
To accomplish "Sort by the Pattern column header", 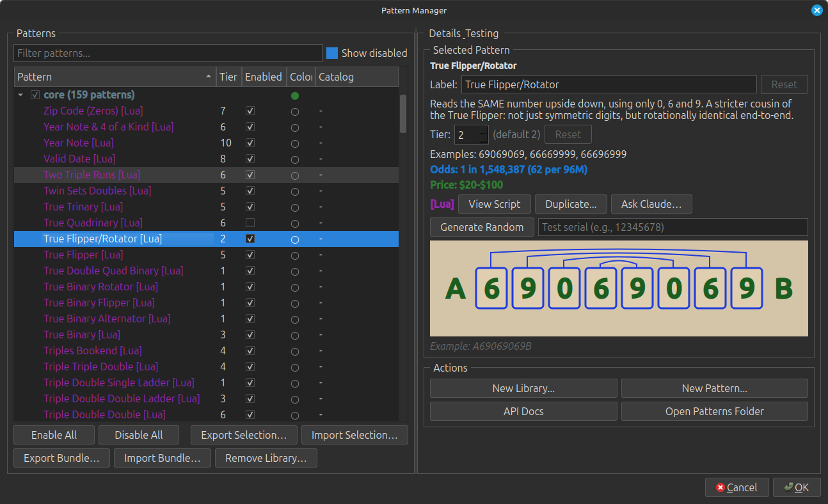I will [115, 77].
